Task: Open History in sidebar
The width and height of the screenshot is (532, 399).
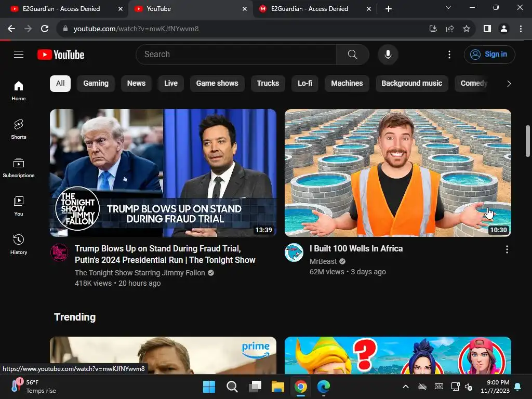Action: click(19, 244)
